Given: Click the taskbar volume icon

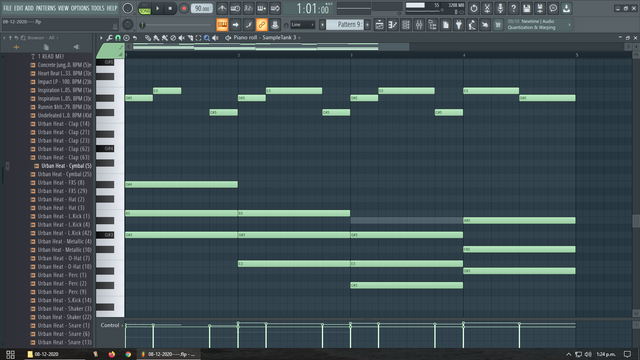Looking at the screenshot, I should pos(588,354).
